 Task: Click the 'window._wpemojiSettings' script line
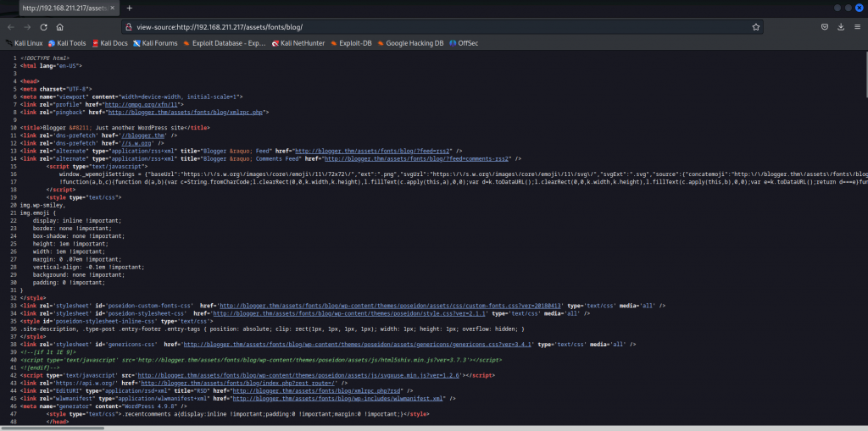(x=462, y=174)
